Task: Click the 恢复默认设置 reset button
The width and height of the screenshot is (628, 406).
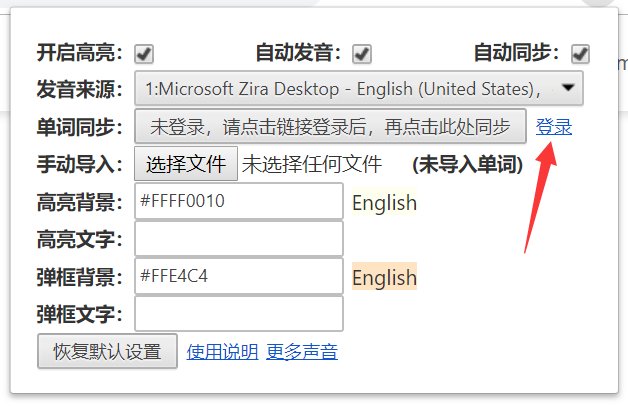Action: [107, 351]
